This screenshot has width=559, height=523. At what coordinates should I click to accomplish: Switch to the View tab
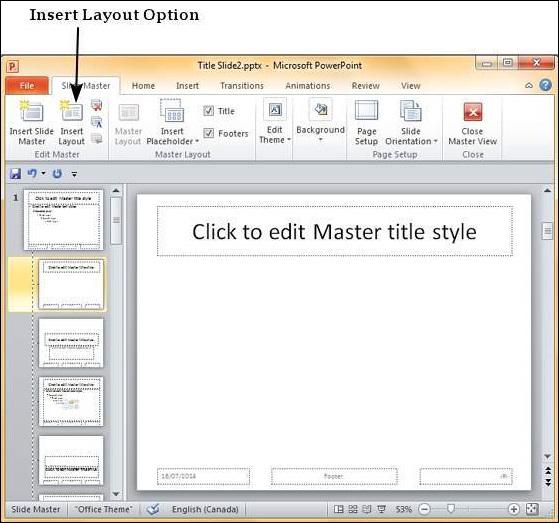tap(411, 86)
